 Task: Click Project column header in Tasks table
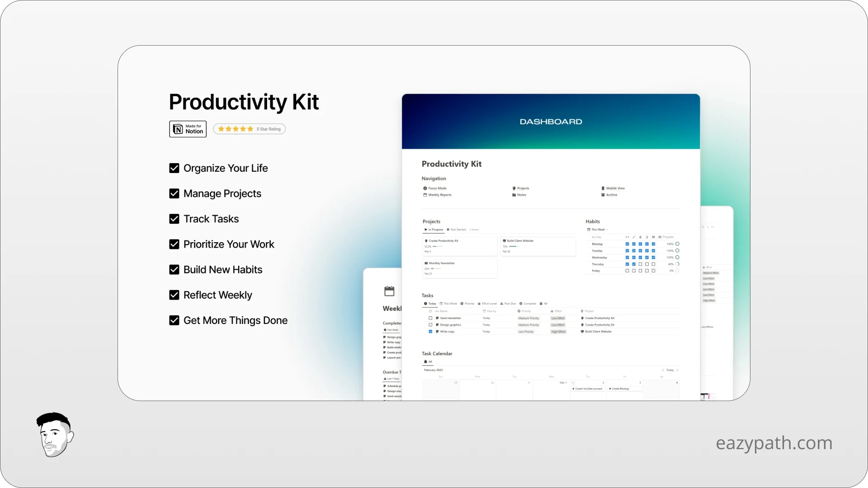pos(587,311)
